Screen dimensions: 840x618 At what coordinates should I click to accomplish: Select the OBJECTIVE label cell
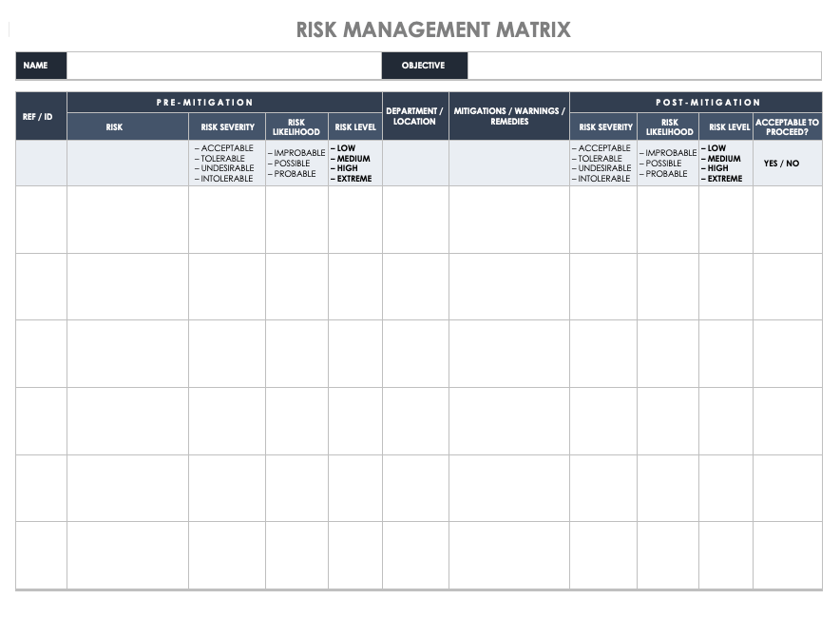click(x=424, y=66)
